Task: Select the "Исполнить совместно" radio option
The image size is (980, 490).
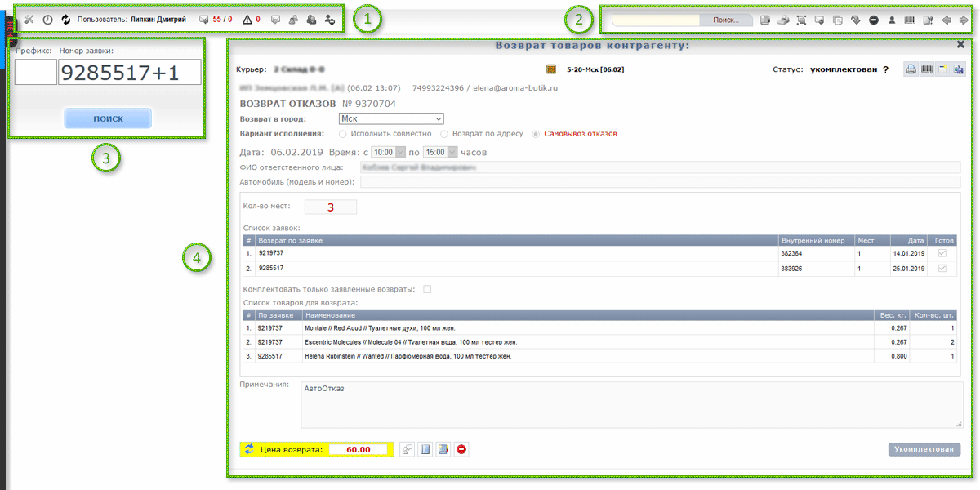Action: (343, 133)
